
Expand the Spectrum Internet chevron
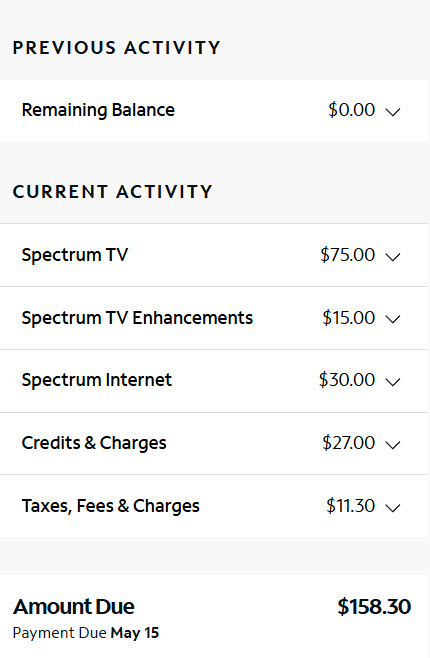[393, 381]
